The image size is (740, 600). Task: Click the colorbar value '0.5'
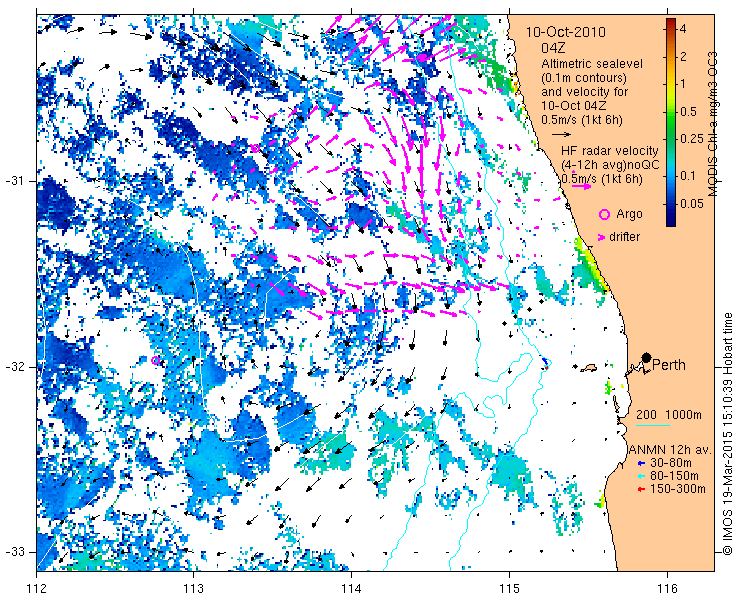689,112
